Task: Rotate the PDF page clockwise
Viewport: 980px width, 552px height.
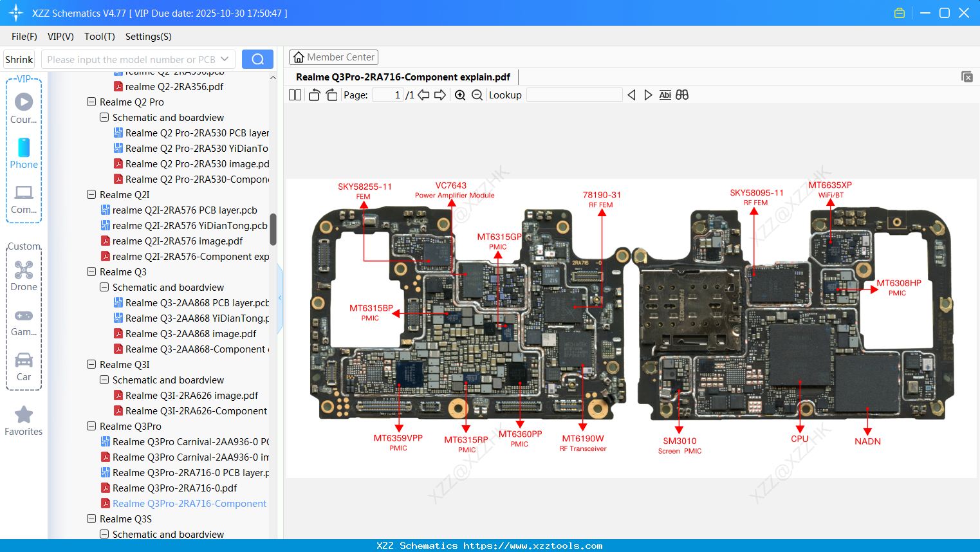Action: (331, 95)
